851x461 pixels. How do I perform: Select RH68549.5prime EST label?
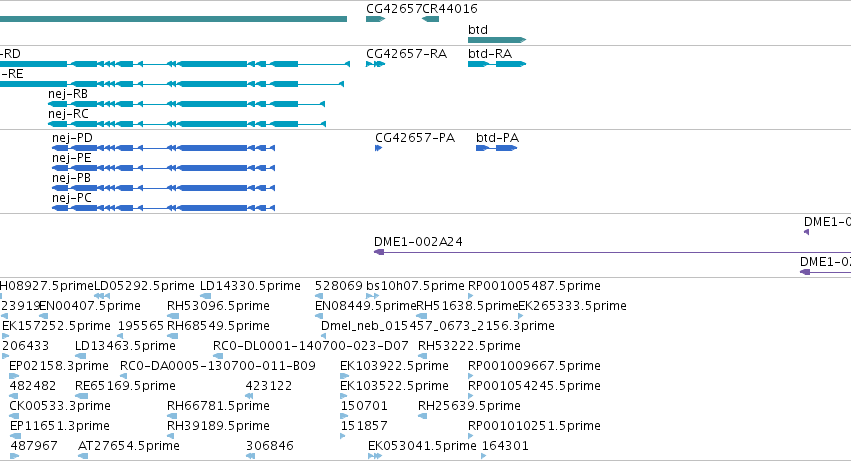(x=218, y=326)
